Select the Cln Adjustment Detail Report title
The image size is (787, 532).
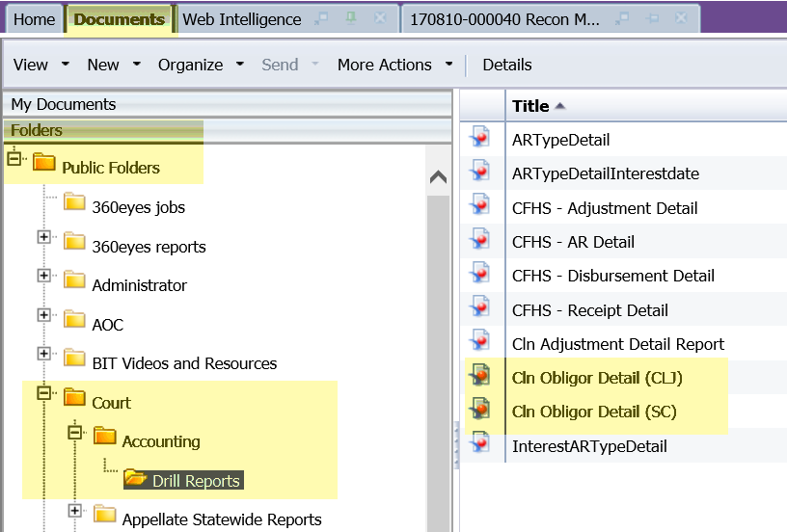[618, 344]
